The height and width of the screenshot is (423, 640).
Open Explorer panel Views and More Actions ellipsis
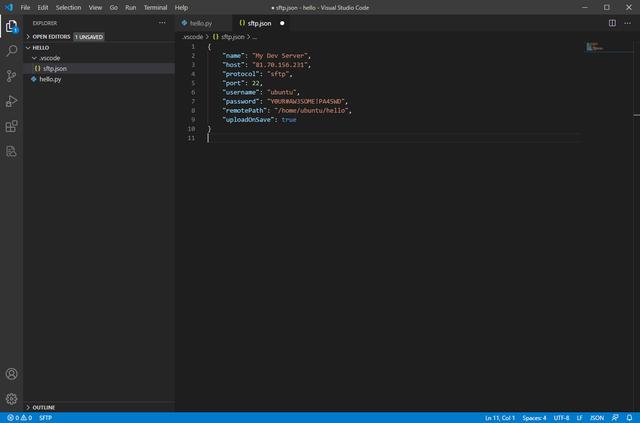click(x=162, y=23)
